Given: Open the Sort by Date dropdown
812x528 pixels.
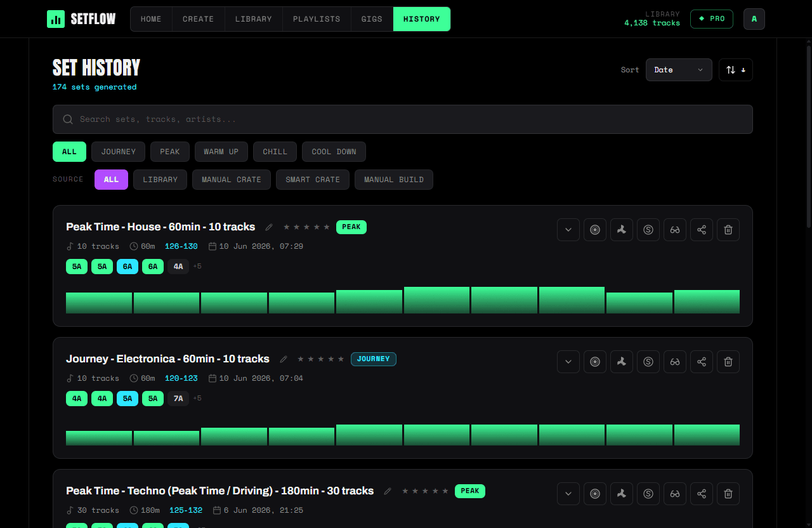Looking at the screenshot, I should click(x=679, y=70).
